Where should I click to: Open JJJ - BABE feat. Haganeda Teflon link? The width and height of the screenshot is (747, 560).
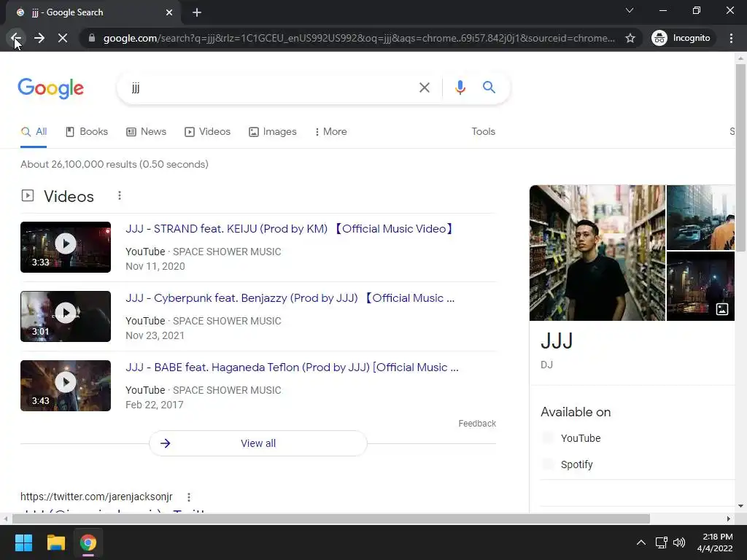[292, 367]
